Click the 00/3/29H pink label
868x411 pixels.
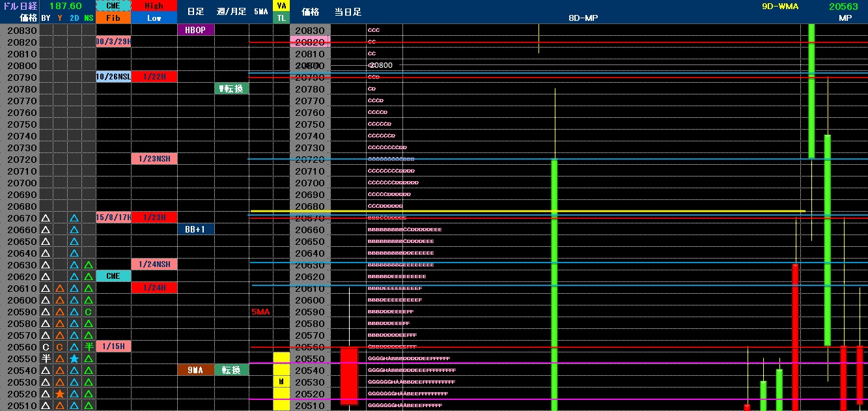coord(113,42)
